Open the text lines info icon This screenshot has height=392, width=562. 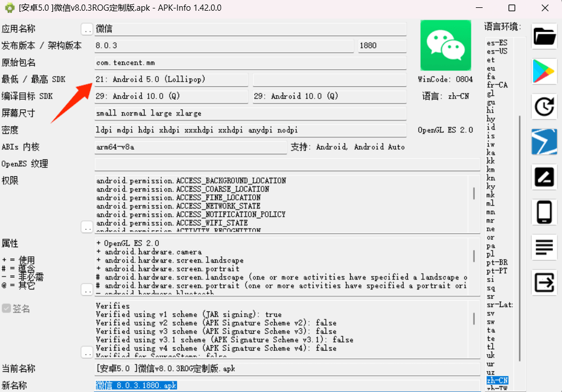tap(544, 247)
